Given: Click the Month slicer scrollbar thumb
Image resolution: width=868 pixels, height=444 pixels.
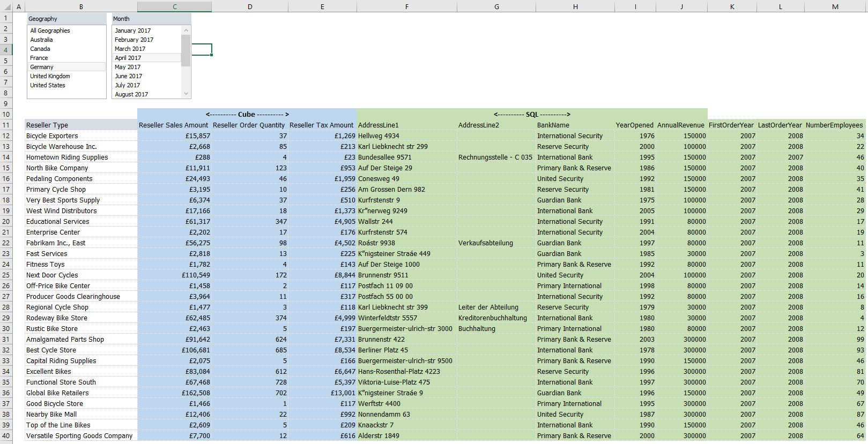Looking at the screenshot, I should [186, 50].
